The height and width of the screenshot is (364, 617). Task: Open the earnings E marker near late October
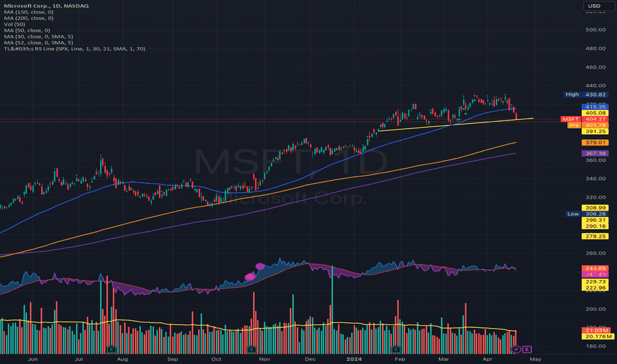(252, 349)
